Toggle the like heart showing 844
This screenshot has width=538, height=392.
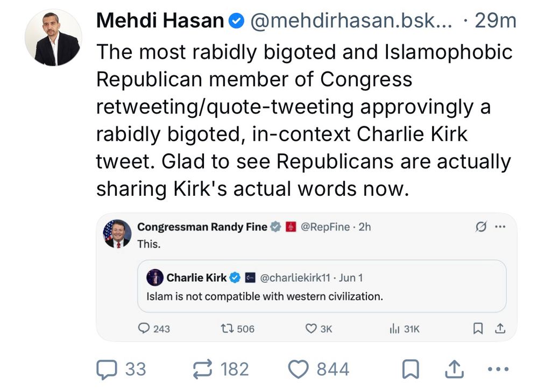(299, 369)
